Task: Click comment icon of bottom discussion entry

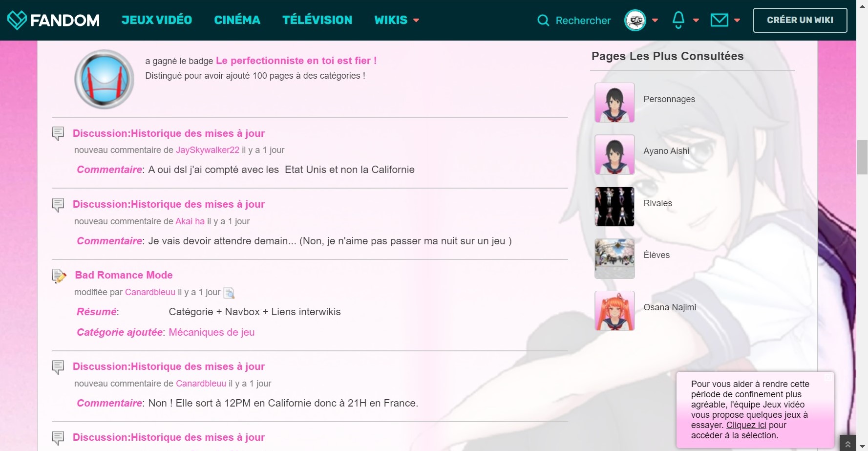Action: tap(58, 438)
